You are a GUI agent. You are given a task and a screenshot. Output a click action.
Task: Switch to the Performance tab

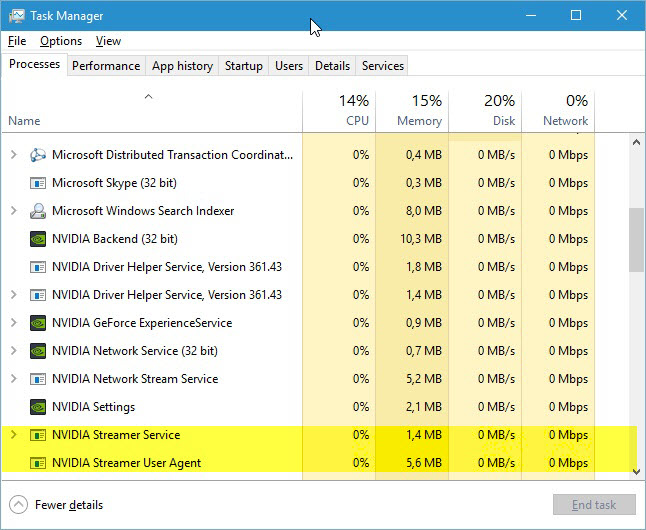pyautogui.click(x=106, y=66)
